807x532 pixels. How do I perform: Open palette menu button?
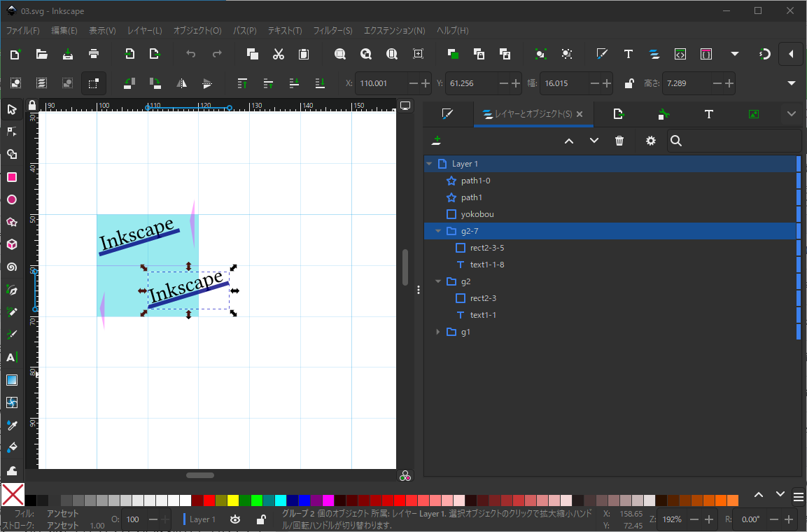[798, 496]
